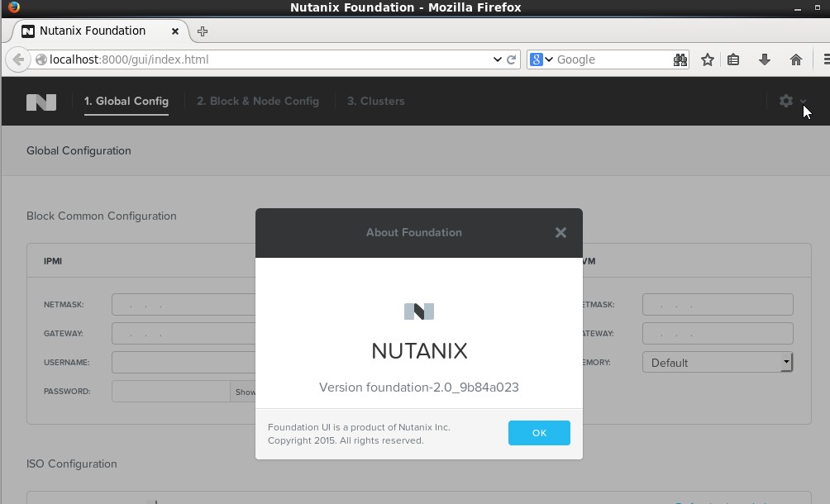This screenshot has width=830, height=504.
Task: Open the Firefox downloads arrow
Action: 765,59
